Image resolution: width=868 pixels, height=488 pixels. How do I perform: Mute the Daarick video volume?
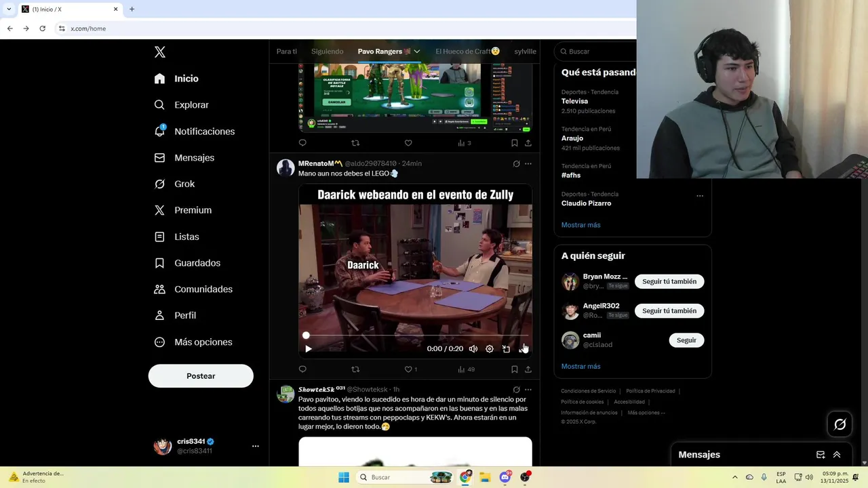coord(473,348)
